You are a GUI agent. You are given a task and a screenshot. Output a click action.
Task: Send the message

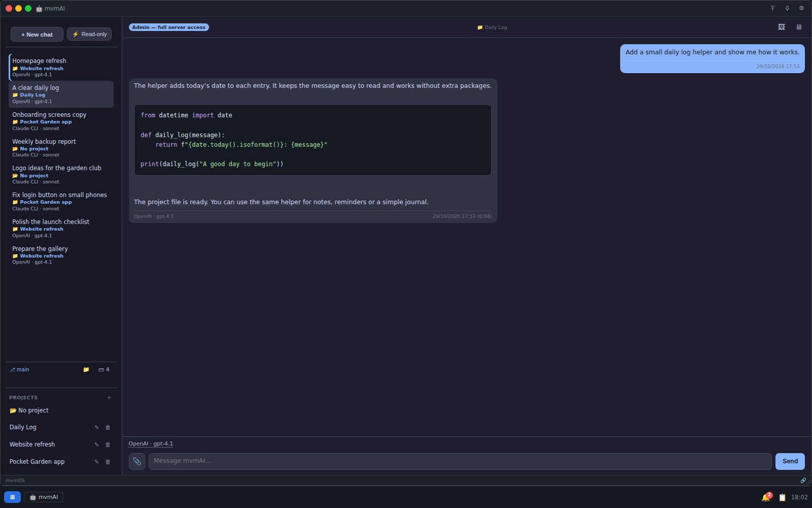click(790, 461)
